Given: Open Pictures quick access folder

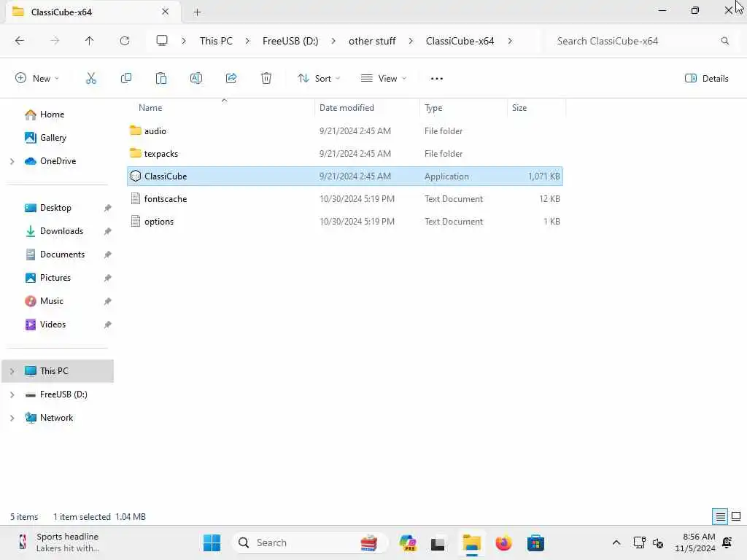Looking at the screenshot, I should [x=55, y=278].
